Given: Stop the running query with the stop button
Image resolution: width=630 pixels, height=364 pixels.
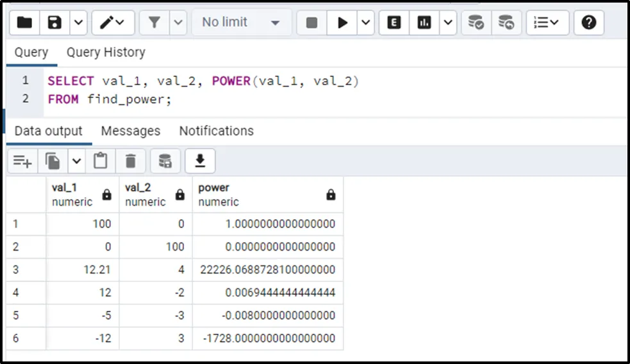Looking at the screenshot, I should pos(312,23).
